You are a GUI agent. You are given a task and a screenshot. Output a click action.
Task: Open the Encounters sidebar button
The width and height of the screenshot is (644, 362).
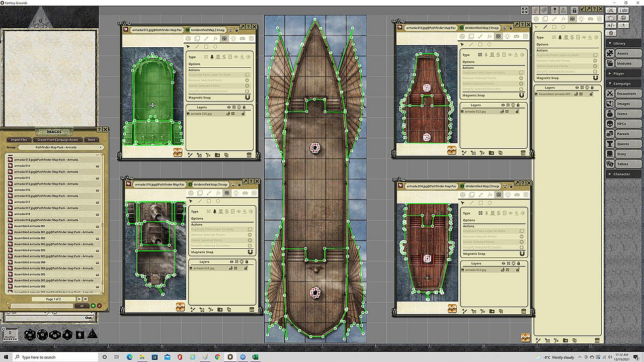tap(624, 94)
